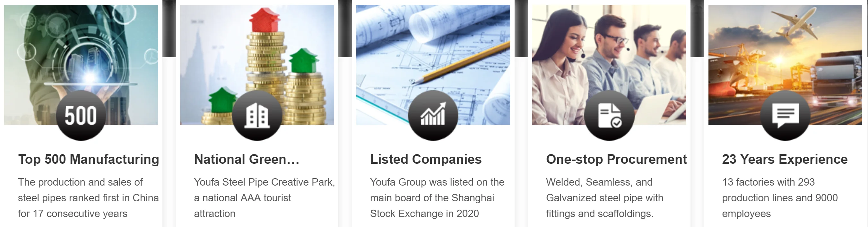Click the blueprint and pencil image
The image size is (868, 227).
tap(433, 65)
